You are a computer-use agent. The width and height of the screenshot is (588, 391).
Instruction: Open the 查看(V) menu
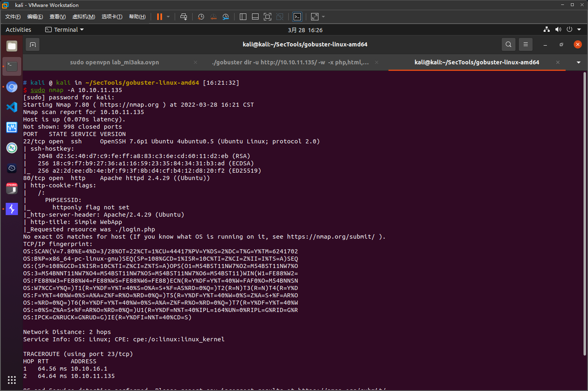point(58,17)
